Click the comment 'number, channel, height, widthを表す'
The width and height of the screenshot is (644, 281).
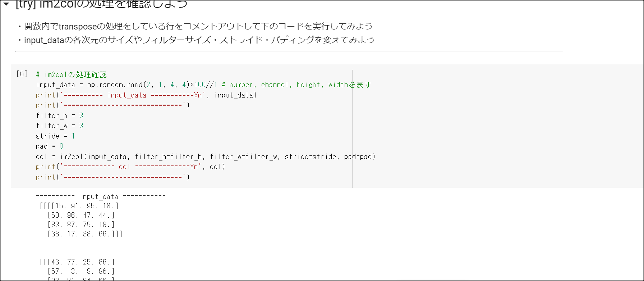pos(297,85)
